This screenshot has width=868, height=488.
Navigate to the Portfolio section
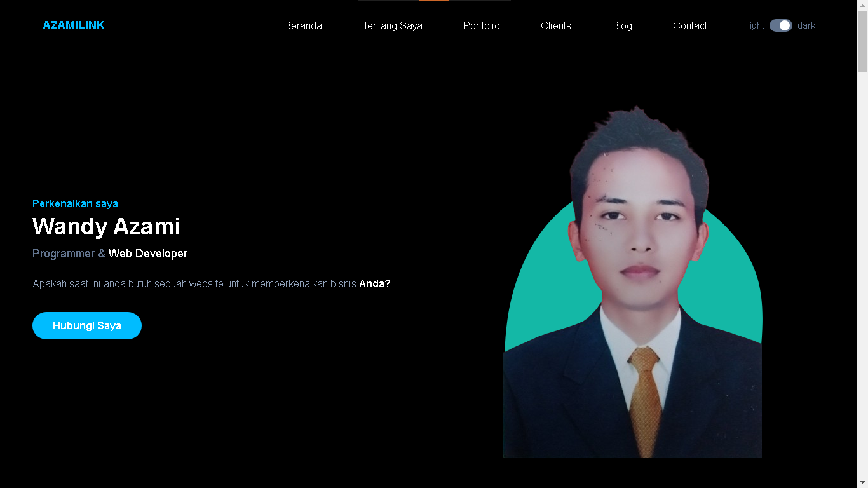481,25
